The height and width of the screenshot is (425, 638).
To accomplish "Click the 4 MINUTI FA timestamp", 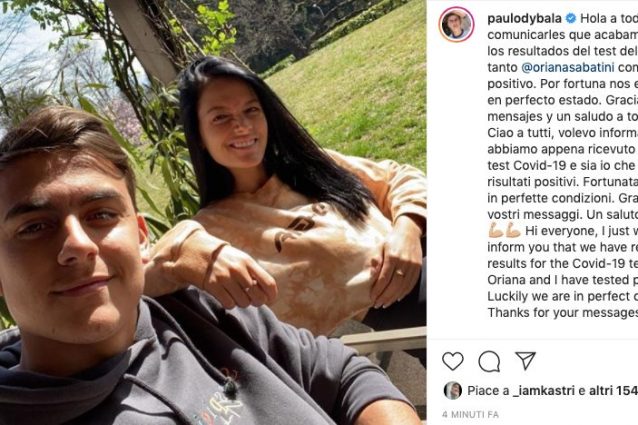I will 470,414.
